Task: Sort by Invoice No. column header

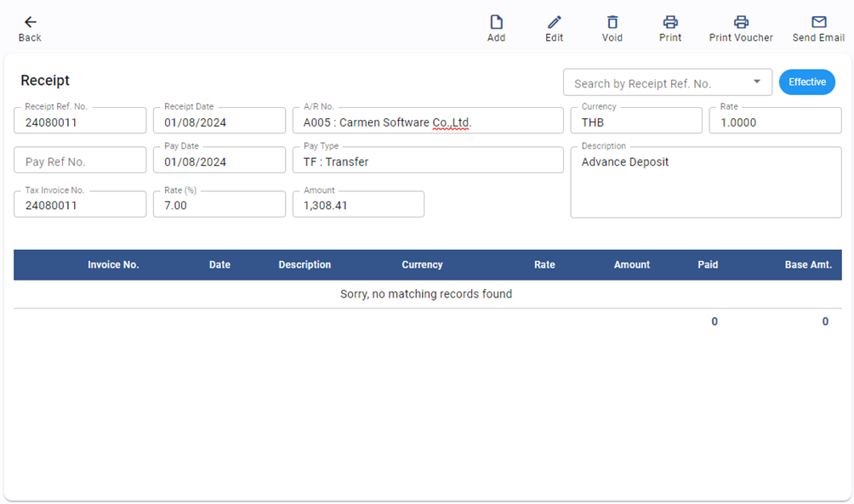Action: [113, 265]
